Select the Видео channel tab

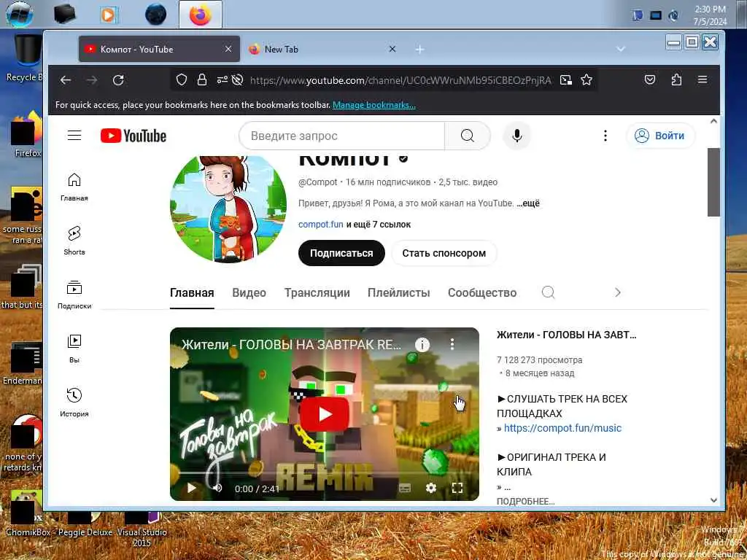click(x=249, y=292)
